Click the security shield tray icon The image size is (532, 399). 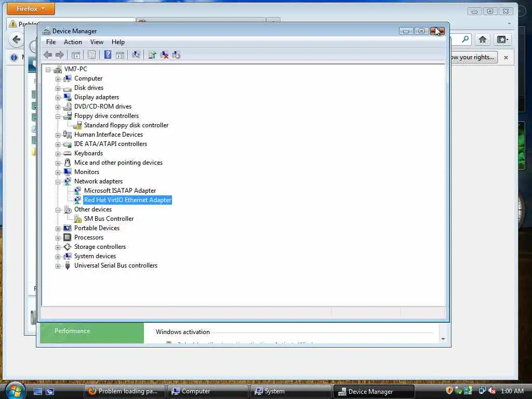pos(449,391)
